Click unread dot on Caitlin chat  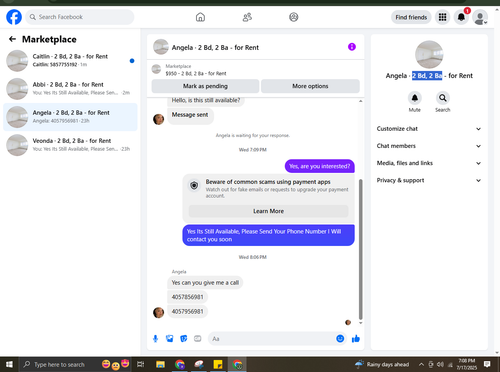pos(132,61)
